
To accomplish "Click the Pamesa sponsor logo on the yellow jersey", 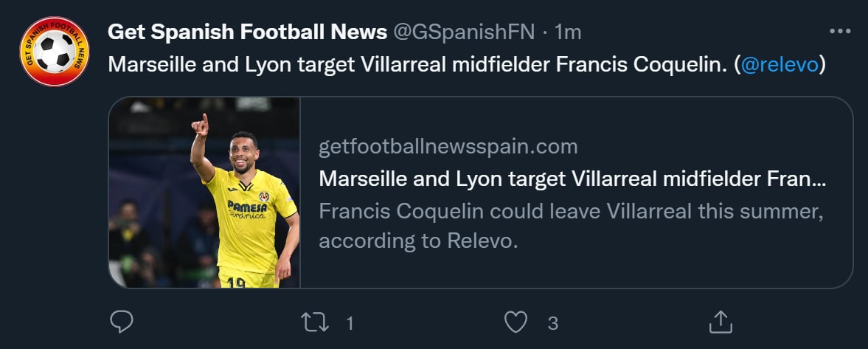I will (x=246, y=209).
